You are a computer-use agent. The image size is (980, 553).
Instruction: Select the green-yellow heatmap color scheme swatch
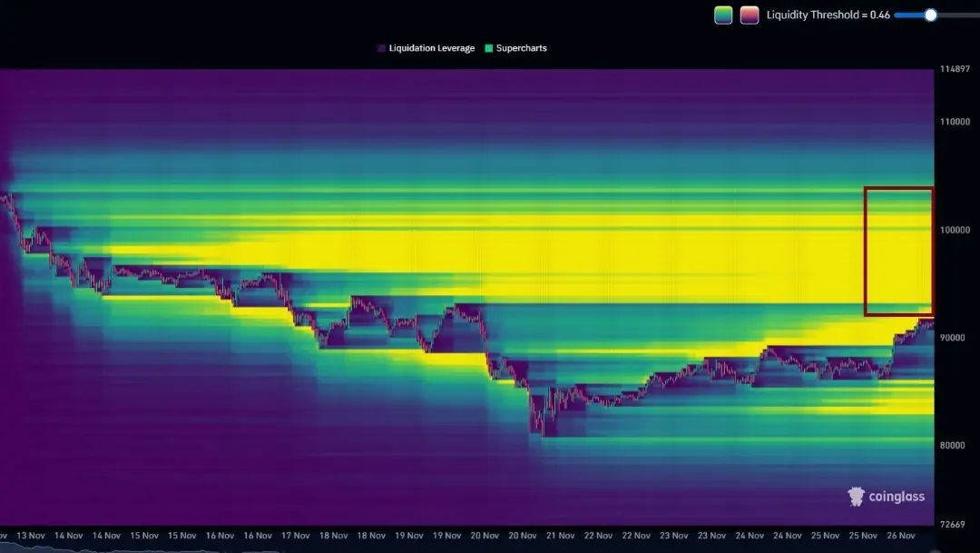[x=723, y=15]
